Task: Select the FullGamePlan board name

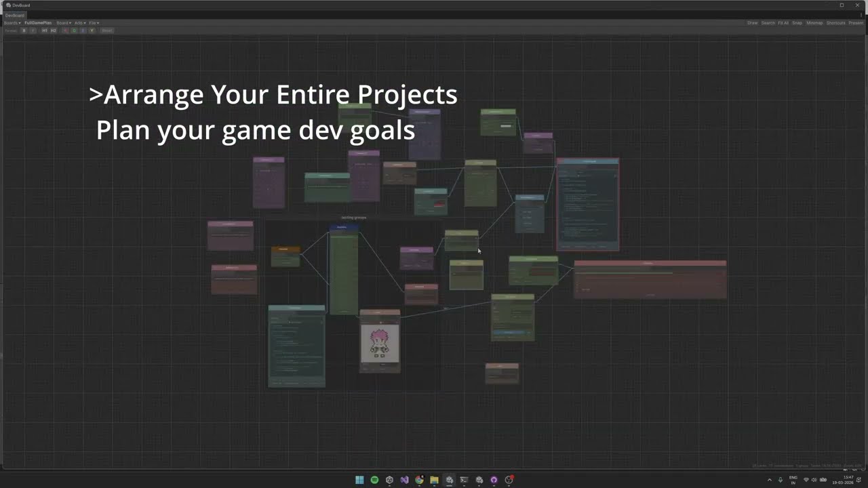Action: (x=38, y=23)
